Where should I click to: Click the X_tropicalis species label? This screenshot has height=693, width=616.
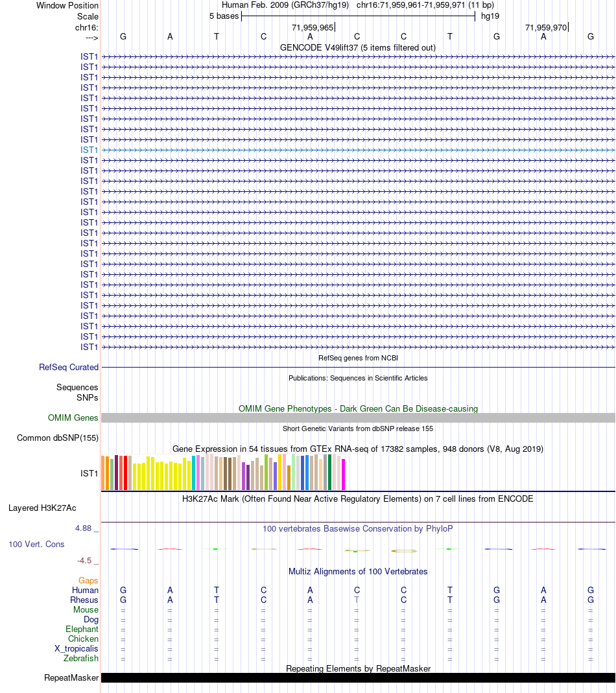click(76, 648)
